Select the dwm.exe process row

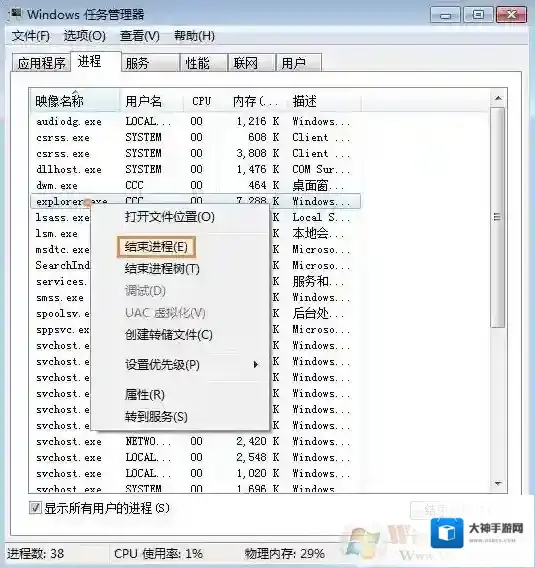[x=196, y=185]
